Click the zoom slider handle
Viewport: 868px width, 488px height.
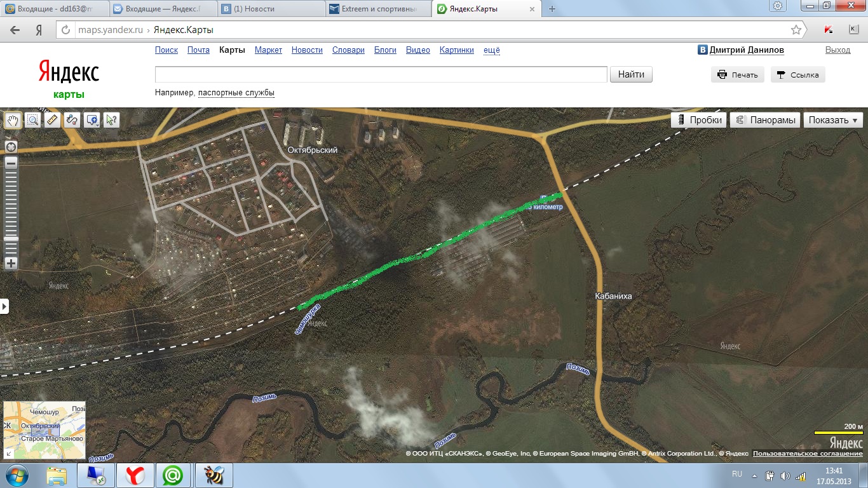(x=11, y=239)
